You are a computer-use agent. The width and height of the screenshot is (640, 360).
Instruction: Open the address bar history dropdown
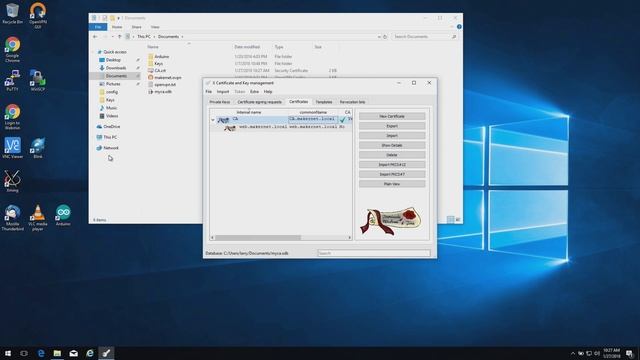click(x=379, y=37)
